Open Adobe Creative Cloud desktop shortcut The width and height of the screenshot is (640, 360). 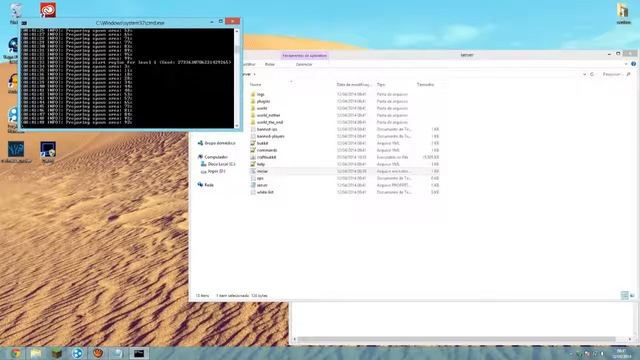[x=48, y=10]
